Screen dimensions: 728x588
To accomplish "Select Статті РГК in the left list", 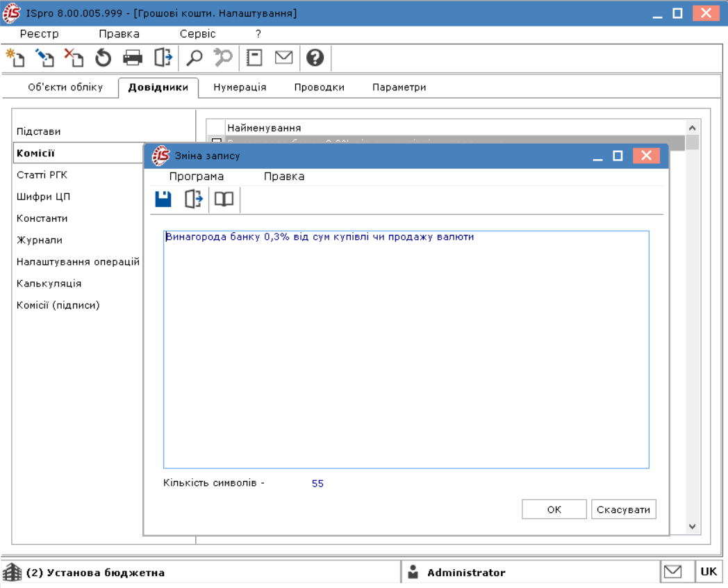I will point(42,175).
